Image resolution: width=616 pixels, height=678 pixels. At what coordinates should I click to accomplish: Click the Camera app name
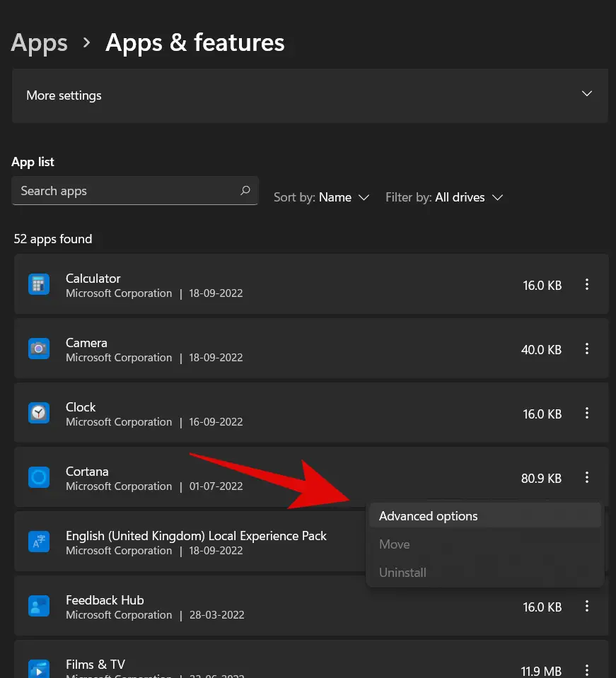pos(86,343)
